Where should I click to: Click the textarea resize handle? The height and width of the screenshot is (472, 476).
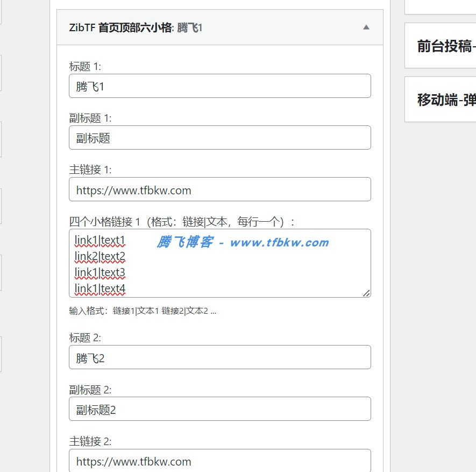[367, 293]
